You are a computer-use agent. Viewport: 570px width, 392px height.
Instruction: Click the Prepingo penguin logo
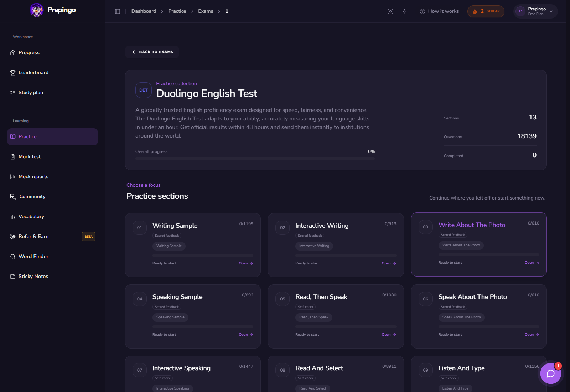pyautogui.click(x=36, y=10)
